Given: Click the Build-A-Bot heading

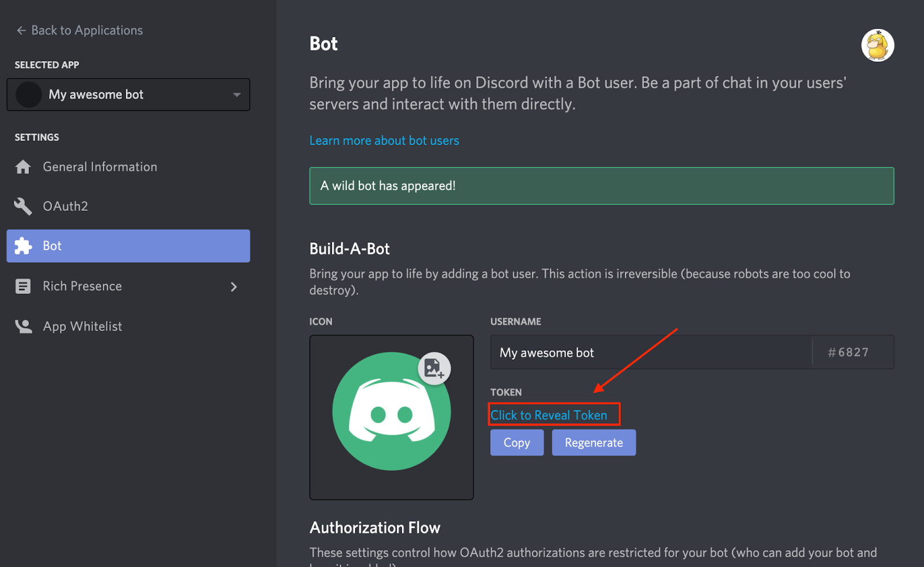Looking at the screenshot, I should [349, 249].
